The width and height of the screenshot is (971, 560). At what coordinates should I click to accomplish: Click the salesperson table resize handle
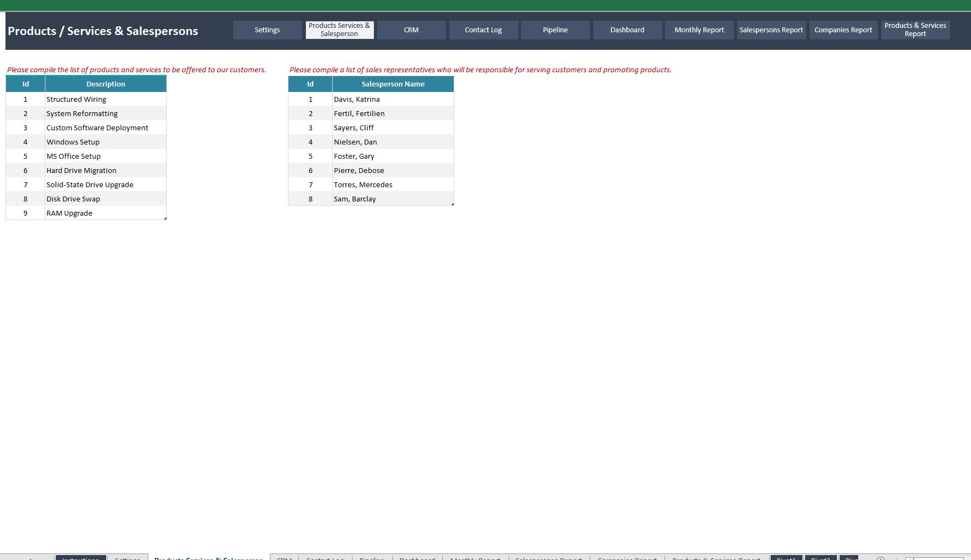click(453, 204)
